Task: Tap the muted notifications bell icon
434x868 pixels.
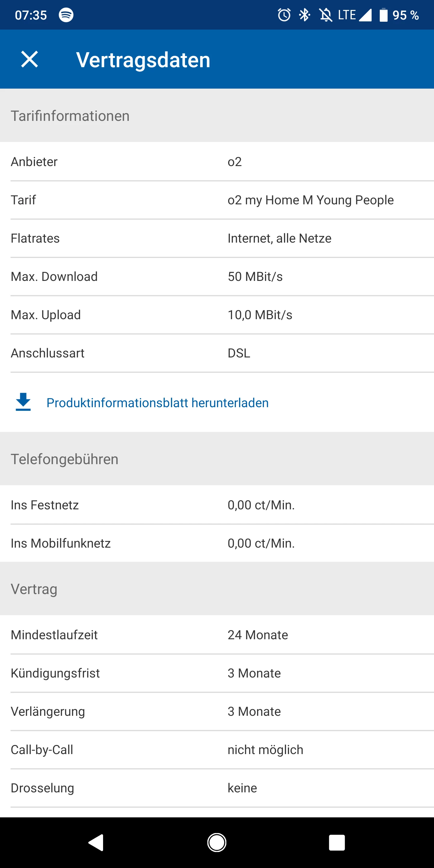Action: (x=325, y=15)
